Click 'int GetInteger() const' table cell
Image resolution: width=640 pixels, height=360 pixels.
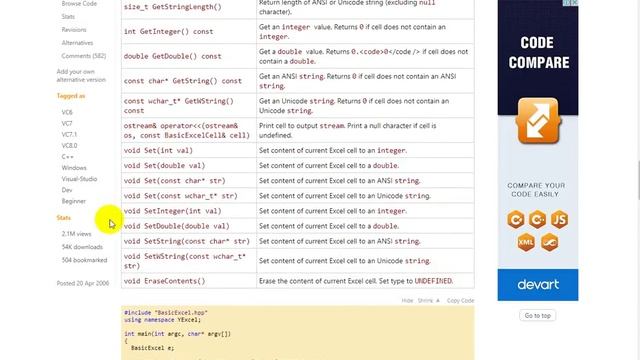coord(189,31)
